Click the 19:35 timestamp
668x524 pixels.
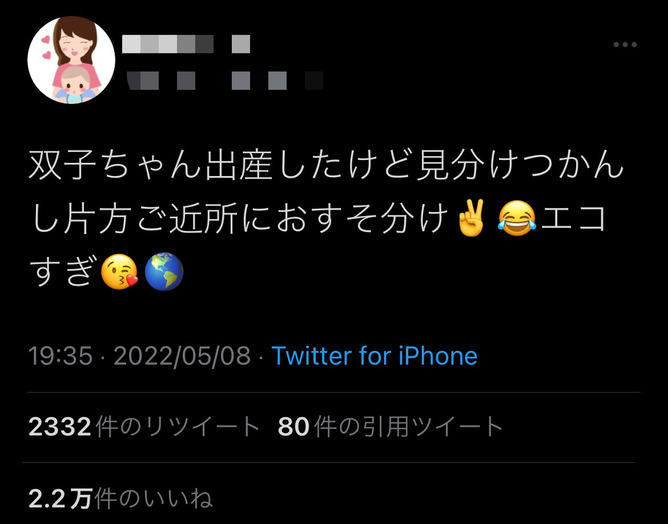[x=60, y=356]
